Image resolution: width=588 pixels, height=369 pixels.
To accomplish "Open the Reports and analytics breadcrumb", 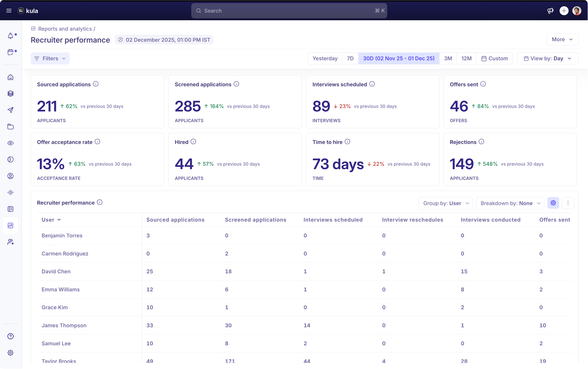I will tap(66, 29).
